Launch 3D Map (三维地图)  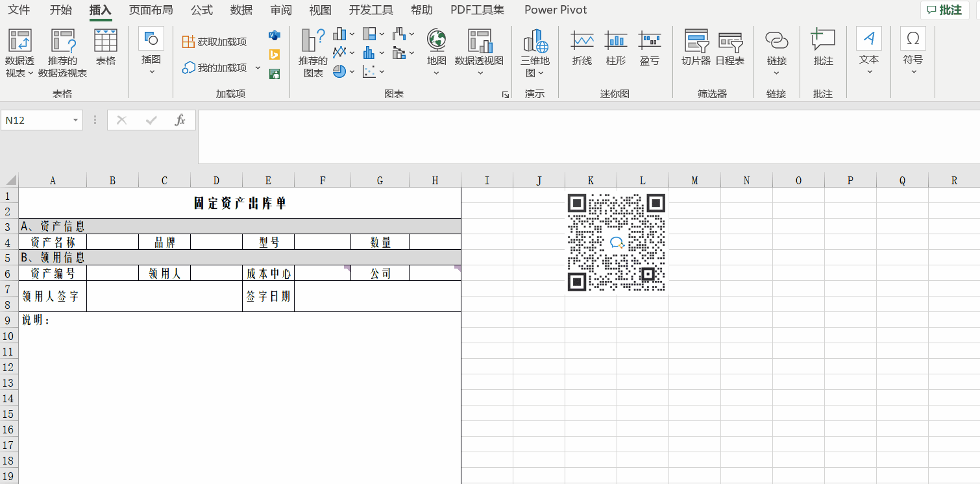[535, 54]
